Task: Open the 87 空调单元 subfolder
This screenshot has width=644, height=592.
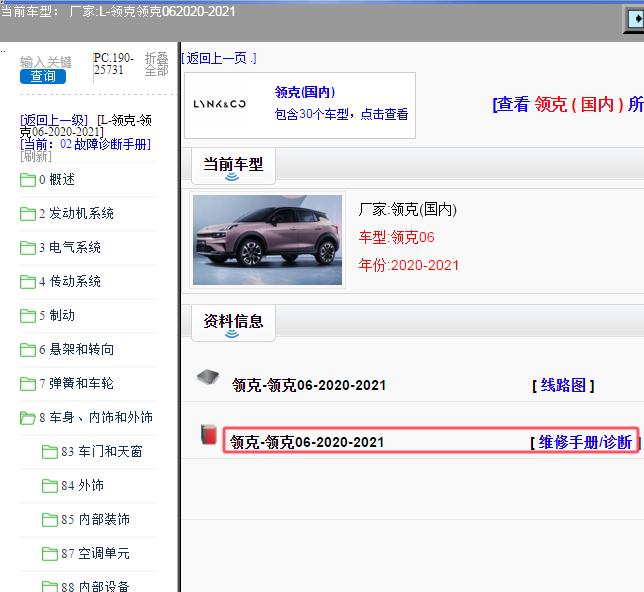Action: tap(95, 554)
